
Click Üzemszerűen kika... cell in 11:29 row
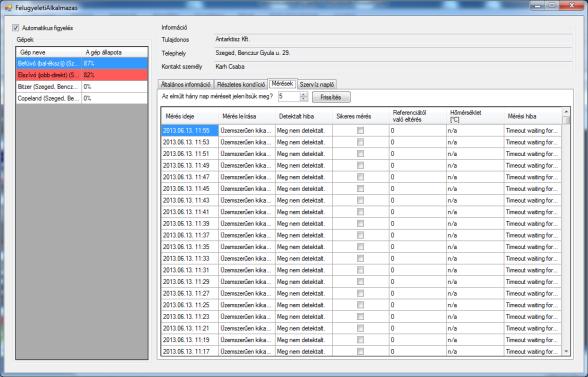(x=247, y=282)
